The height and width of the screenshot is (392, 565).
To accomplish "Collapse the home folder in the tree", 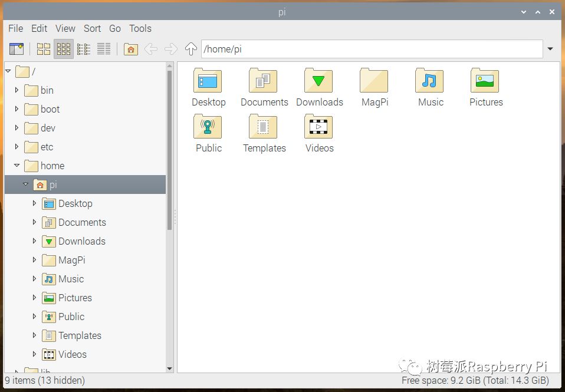I will click(17, 166).
